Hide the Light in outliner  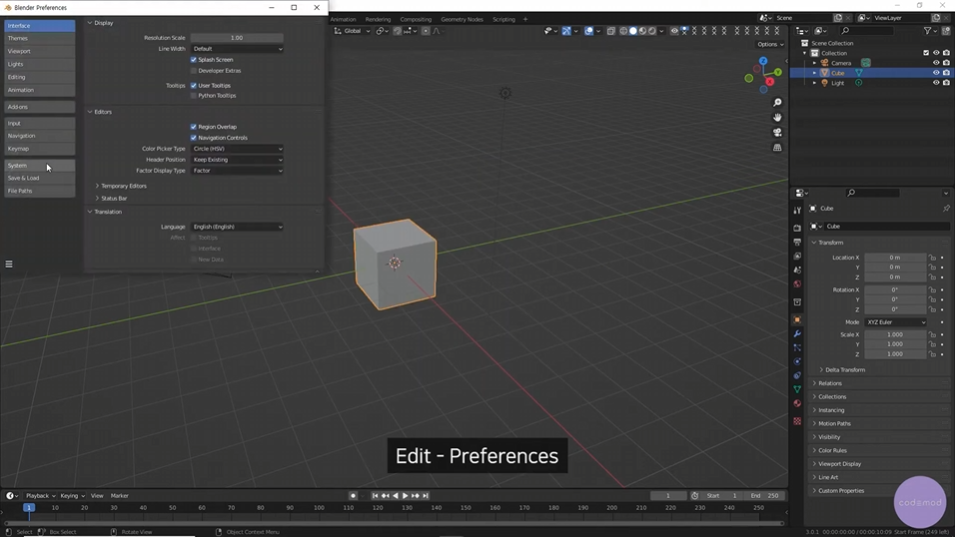(x=936, y=83)
